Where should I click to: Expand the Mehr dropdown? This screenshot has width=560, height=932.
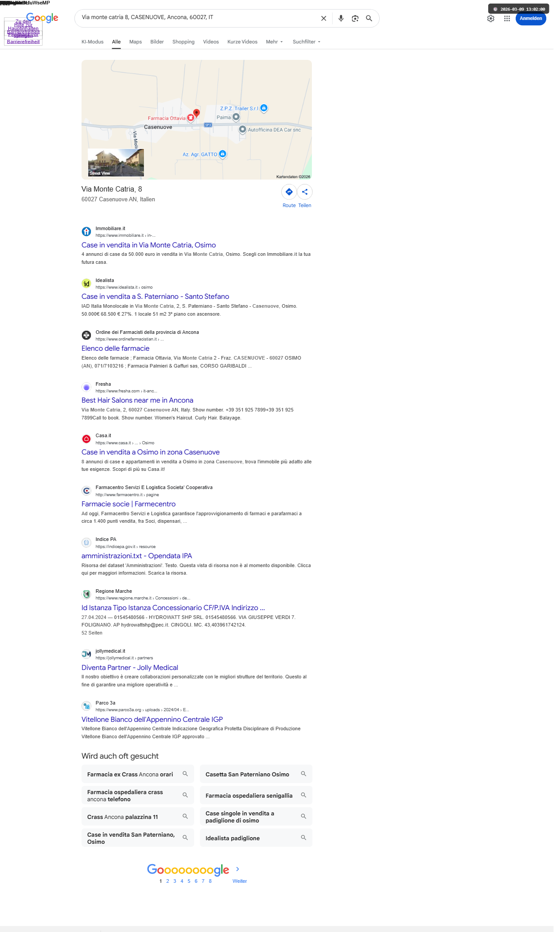(x=274, y=42)
